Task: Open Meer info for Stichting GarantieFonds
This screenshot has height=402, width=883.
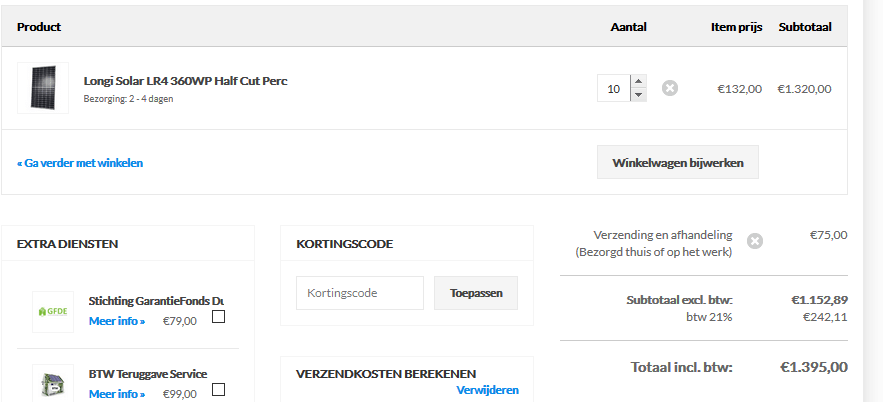Action: pos(117,321)
